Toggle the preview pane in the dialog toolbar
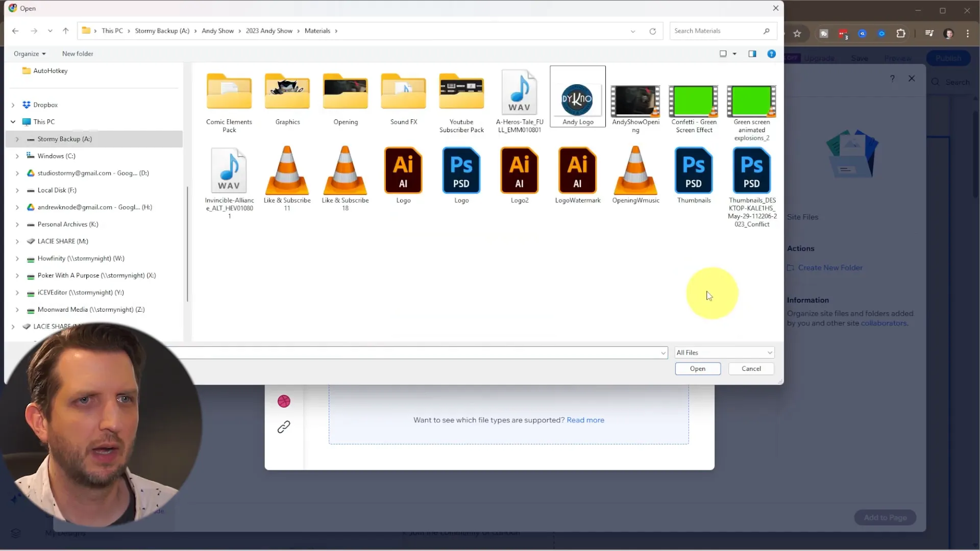 coord(752,54)
